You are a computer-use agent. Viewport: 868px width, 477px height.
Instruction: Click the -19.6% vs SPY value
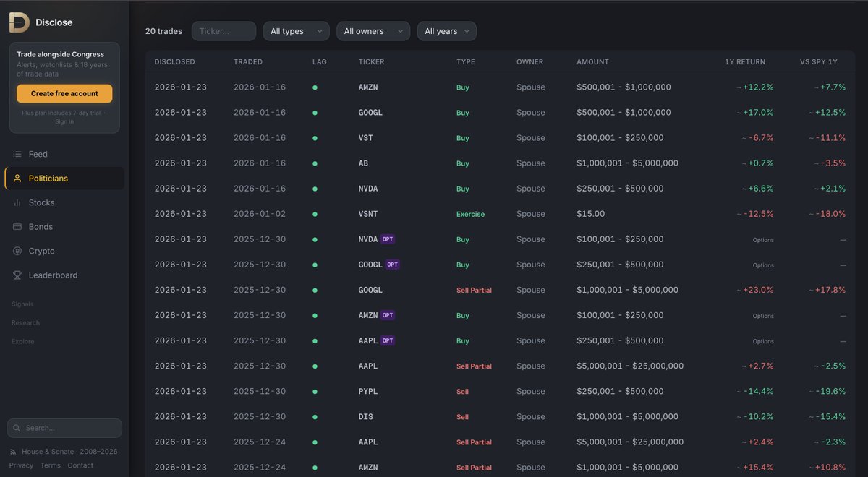tap(828, 392)
